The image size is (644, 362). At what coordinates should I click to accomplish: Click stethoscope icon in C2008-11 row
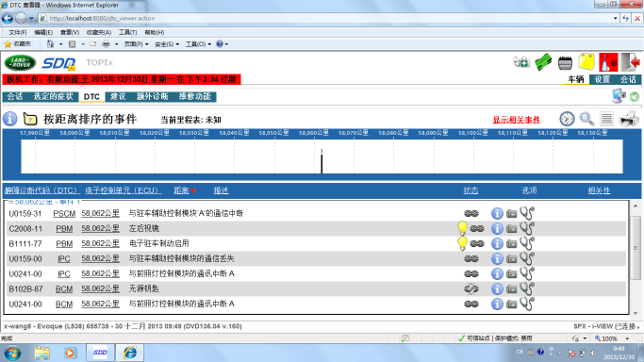(527, 229)
